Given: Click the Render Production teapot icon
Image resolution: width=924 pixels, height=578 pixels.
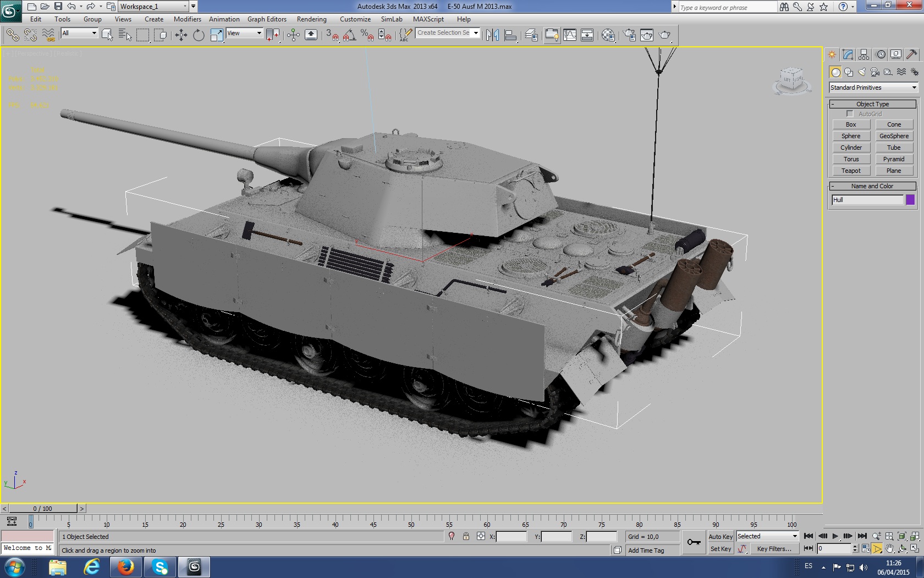Looking at the screenshot, I should point(664,35).
